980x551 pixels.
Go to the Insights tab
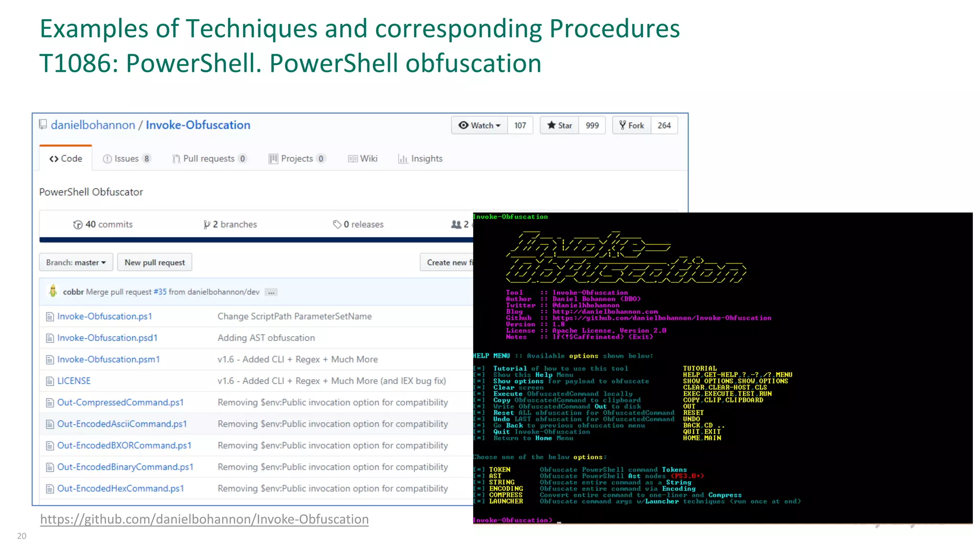(421, 159)
